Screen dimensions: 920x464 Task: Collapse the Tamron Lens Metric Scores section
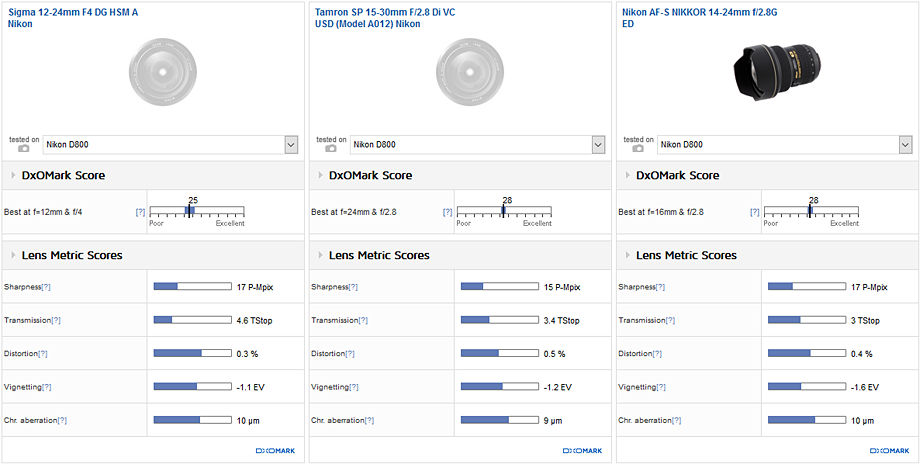click(x=319, y=255)
